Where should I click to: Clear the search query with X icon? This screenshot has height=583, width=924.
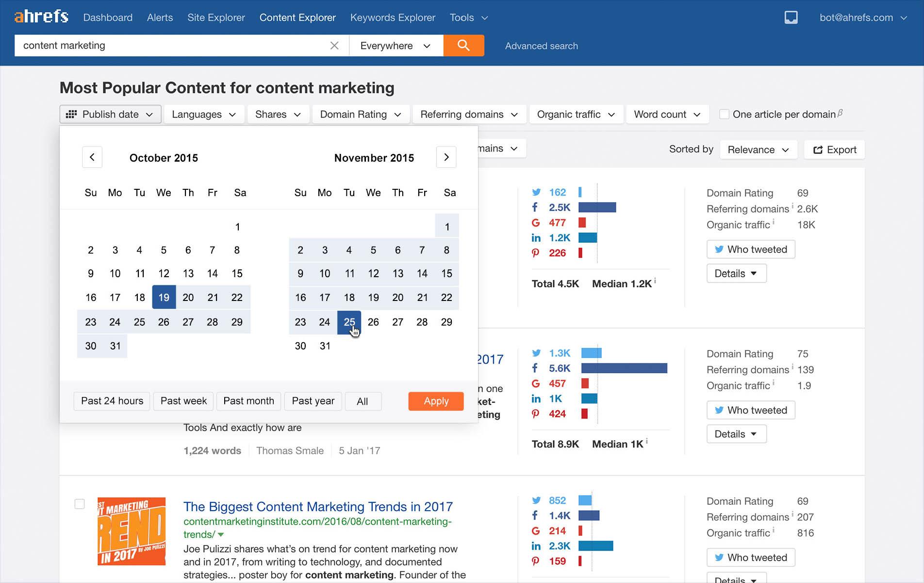coord(334,46)
